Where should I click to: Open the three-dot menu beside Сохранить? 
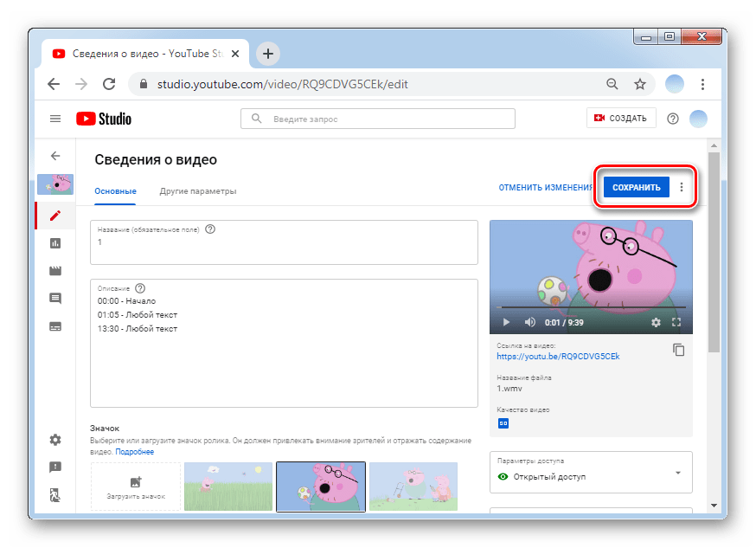click(682, 187)
